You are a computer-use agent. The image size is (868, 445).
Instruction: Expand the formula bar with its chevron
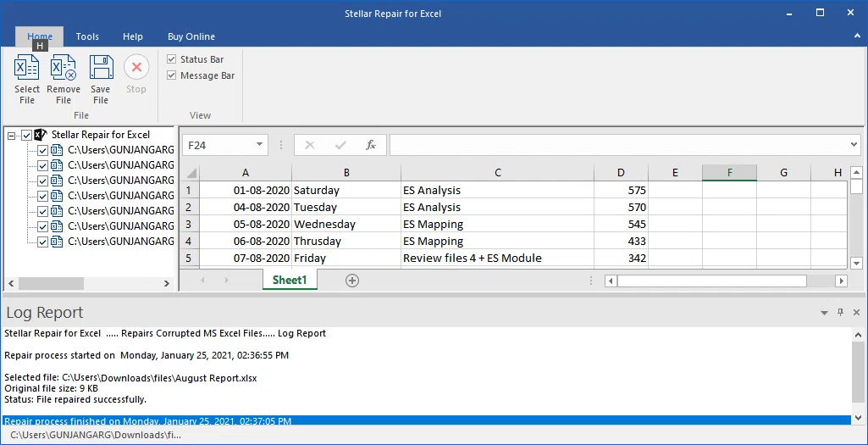pyautogui.click(x=855, y=145)
